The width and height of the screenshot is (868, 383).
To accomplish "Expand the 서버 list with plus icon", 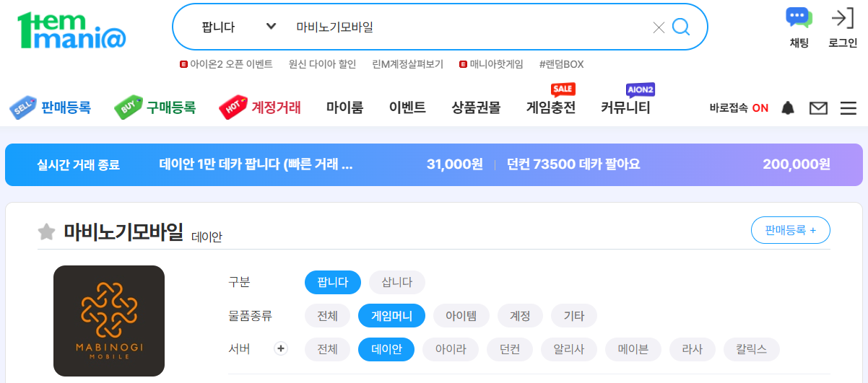I will point(282,348).
